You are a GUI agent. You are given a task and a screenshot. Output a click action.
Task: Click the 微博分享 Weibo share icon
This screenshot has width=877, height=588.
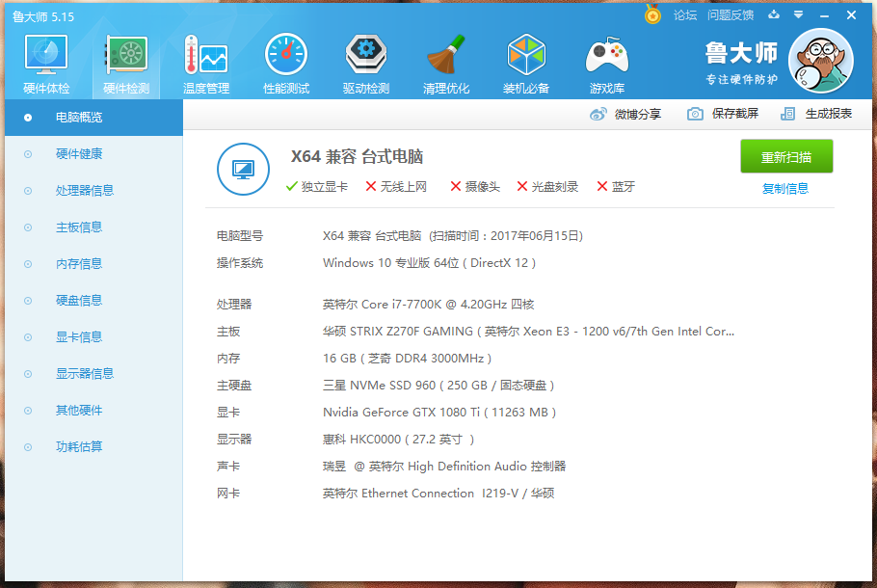point(598,114)
